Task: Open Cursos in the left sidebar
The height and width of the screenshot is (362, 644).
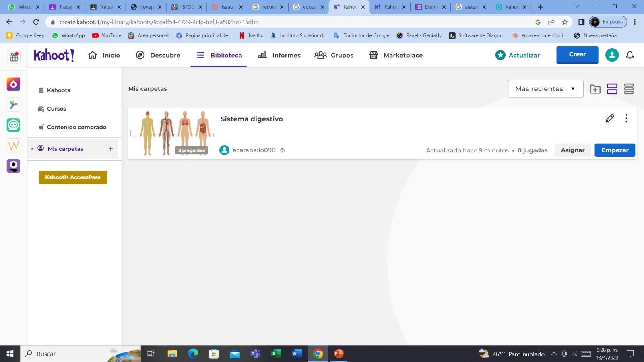Action: coord(52,109)
